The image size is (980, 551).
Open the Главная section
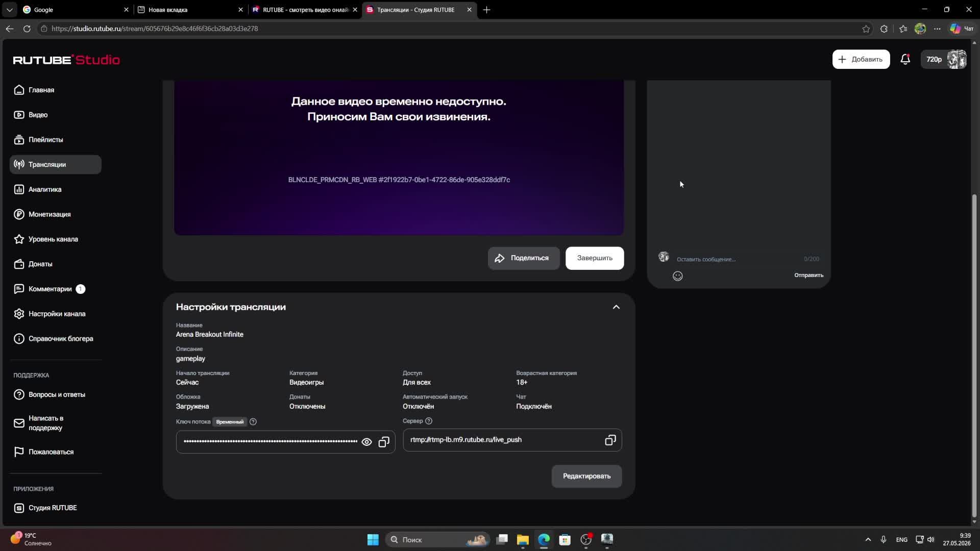tap(55, 90)
